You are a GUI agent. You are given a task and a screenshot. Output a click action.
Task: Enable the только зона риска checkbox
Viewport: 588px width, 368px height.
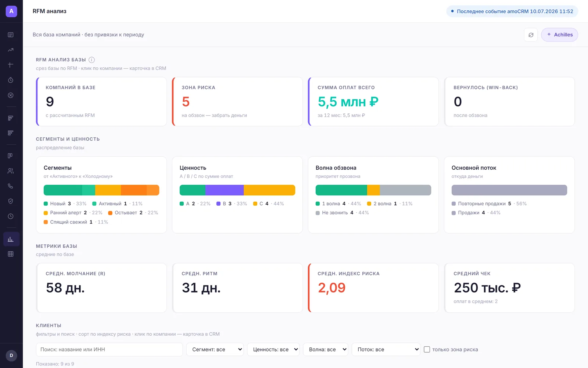click(x=427, y=350)
